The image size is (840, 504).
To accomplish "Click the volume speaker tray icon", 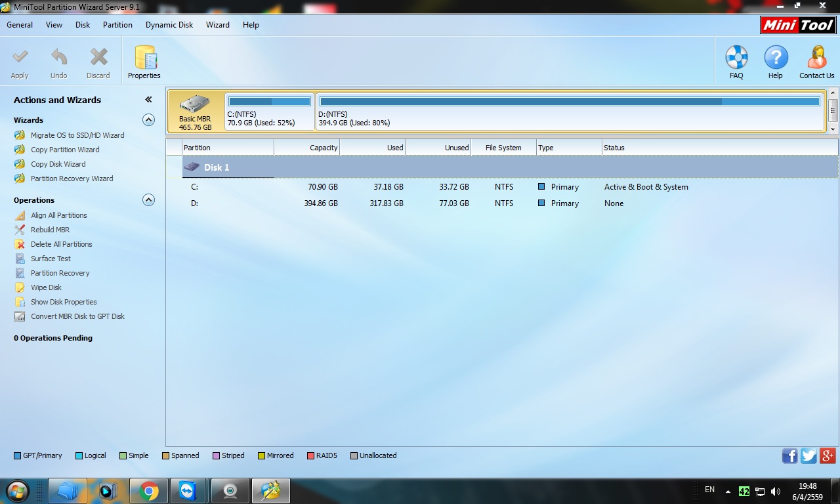I will point(776,491).
